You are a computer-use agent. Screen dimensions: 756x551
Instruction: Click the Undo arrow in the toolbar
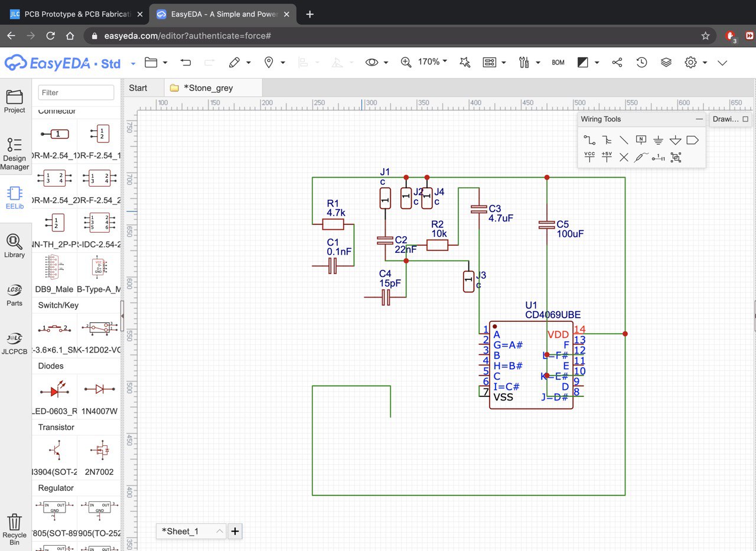click(x=185, y=63)
